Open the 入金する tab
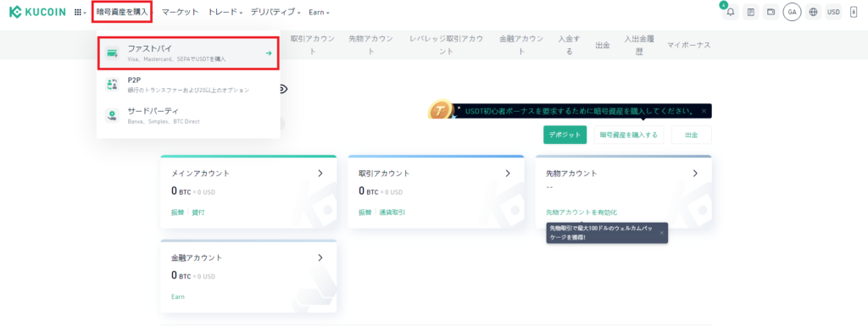 click(569, 45)
